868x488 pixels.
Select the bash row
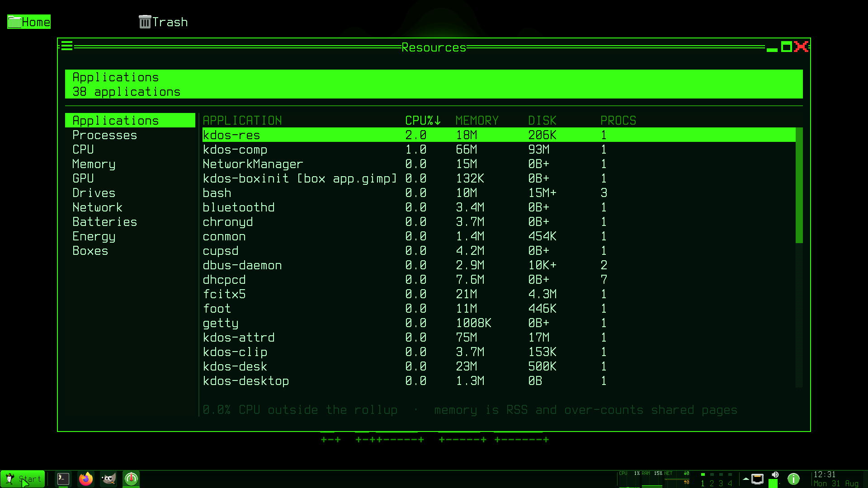(x=499, y=192)
